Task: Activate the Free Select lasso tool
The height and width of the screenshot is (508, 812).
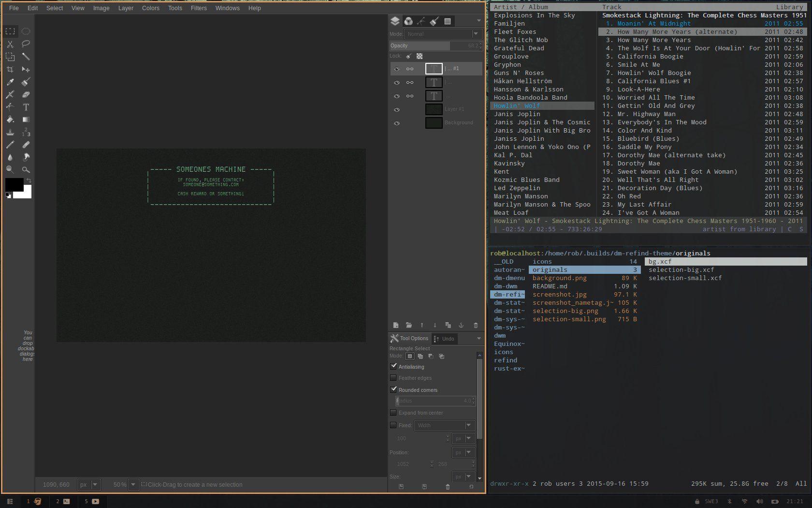Action: tap(26, 44)
